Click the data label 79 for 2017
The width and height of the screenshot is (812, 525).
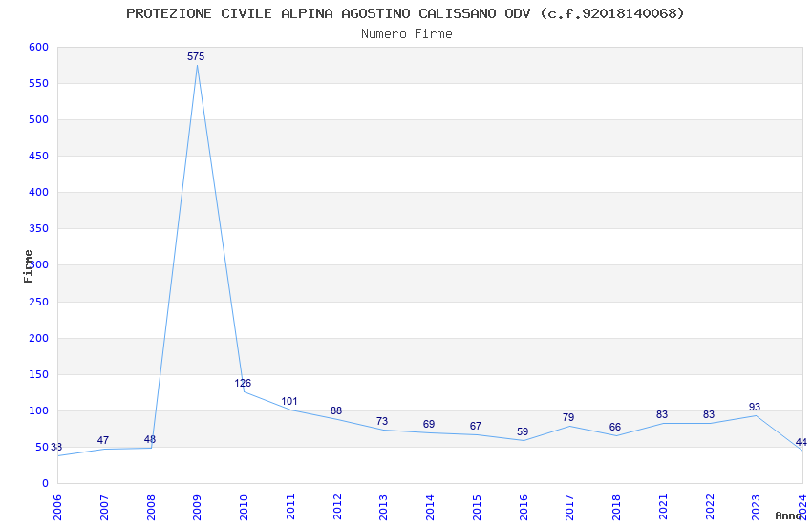point(568,417)
